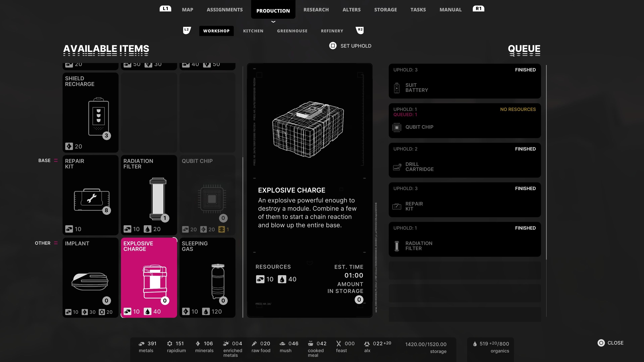Click the R2 next sub-tab icon
644x362 pixels.
point(360,30)
